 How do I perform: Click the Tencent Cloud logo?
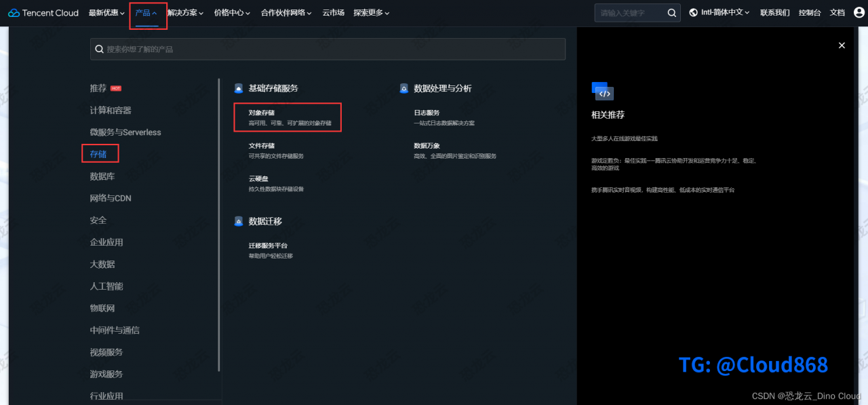pyautogui.click(x=43, y=12)
